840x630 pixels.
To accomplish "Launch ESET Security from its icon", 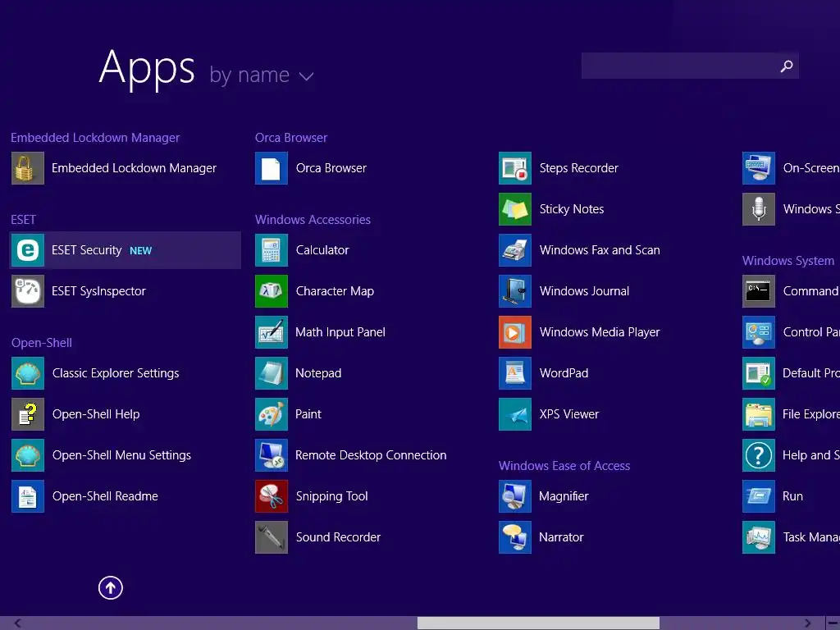I will pos(28,250).
